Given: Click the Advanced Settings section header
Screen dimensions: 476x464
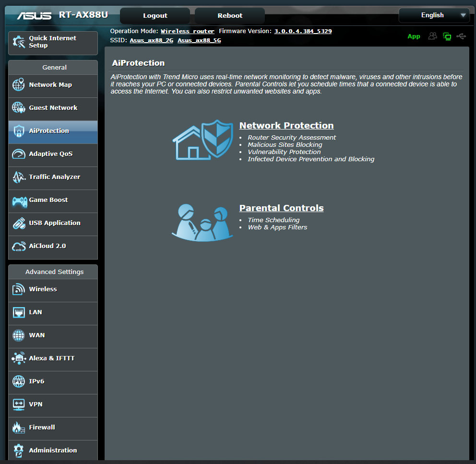Looking at the screenshot, I should [x=54, y=272].
